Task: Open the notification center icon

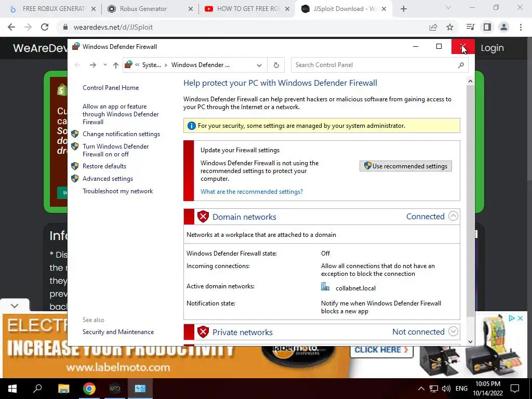Action: pyautogui.click(x=515, y=389)
